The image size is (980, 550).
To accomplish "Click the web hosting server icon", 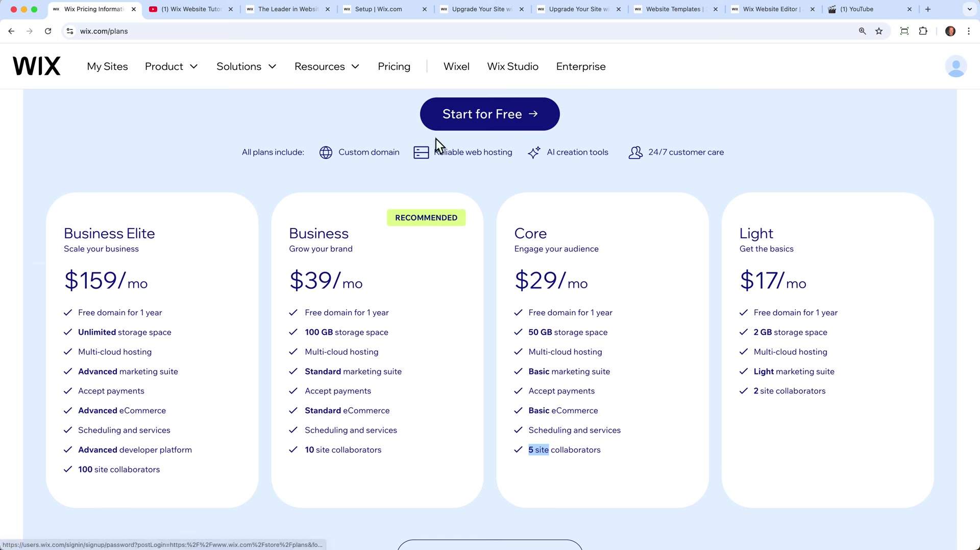I will pos(421,153).
